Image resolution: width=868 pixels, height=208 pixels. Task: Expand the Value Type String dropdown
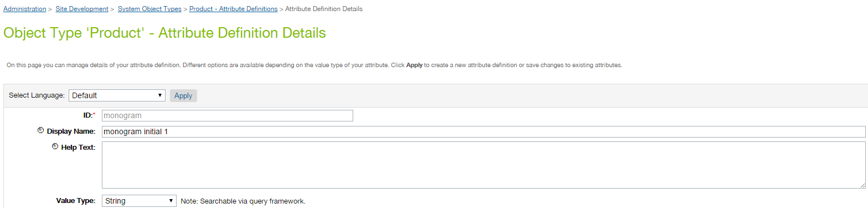[x=139, y=201]
